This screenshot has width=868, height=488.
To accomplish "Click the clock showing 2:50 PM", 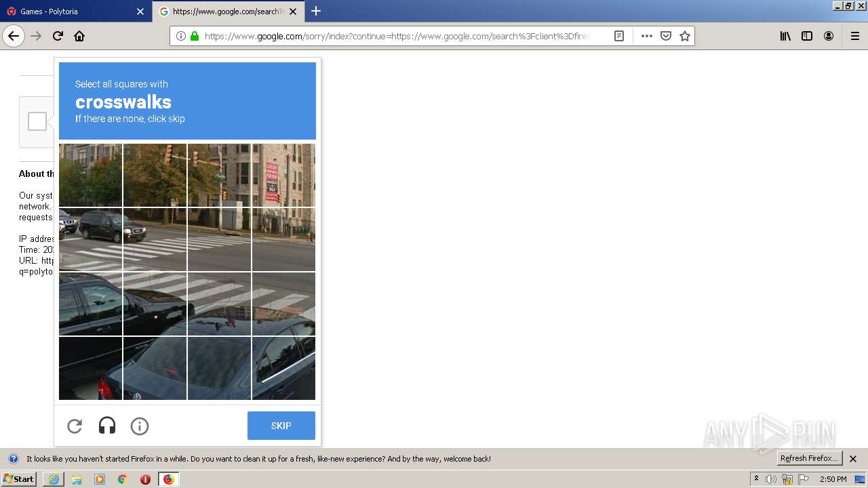I will [833, 479].
